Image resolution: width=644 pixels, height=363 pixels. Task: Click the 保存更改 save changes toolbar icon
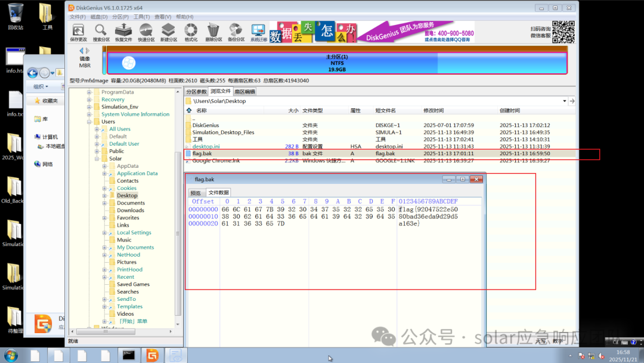pyautogui.click(x=78, y=32)
